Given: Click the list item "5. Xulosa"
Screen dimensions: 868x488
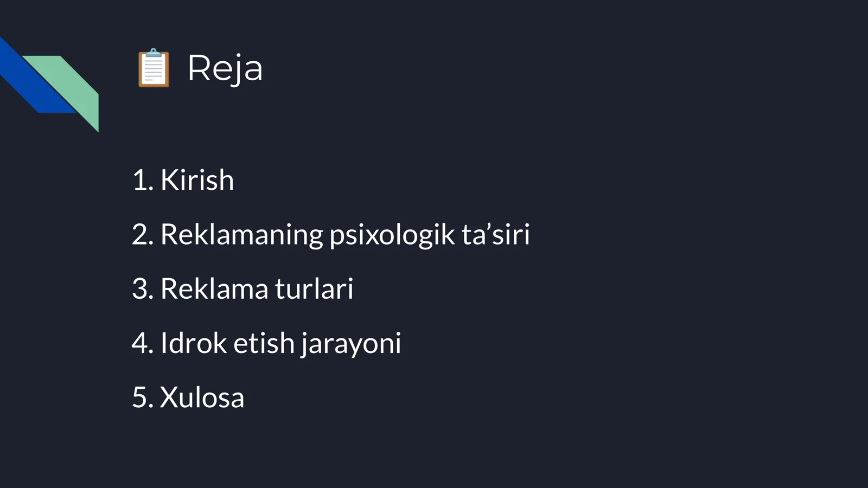Looking at the screenshot, I should [x=188, y=397].
